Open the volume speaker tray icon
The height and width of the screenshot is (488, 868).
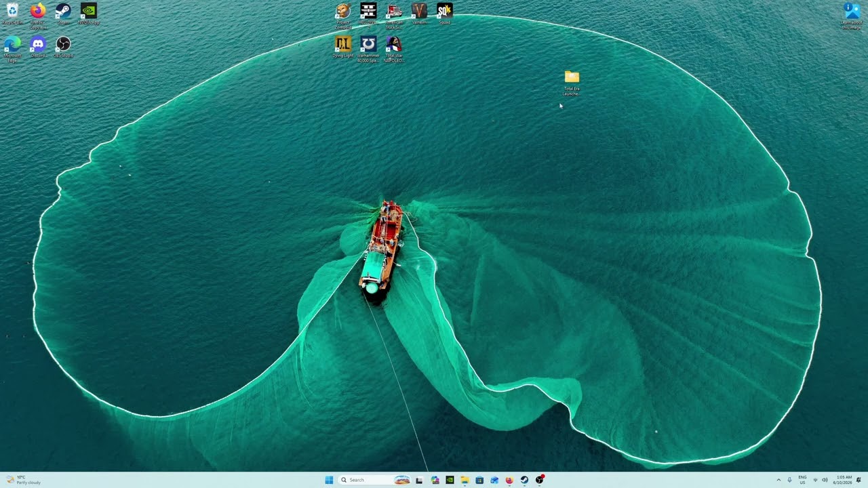click(825, 480)
